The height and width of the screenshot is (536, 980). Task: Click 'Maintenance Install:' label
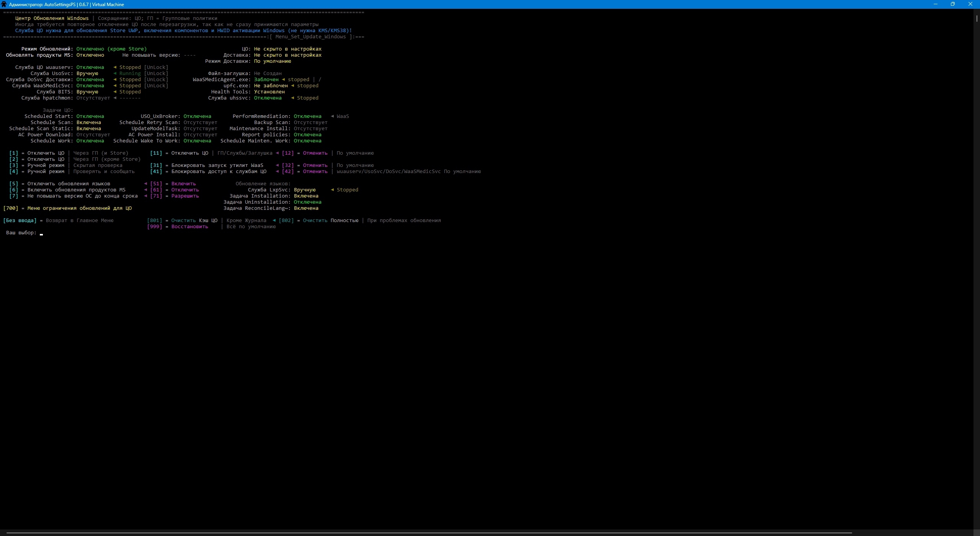coord(260,129)
